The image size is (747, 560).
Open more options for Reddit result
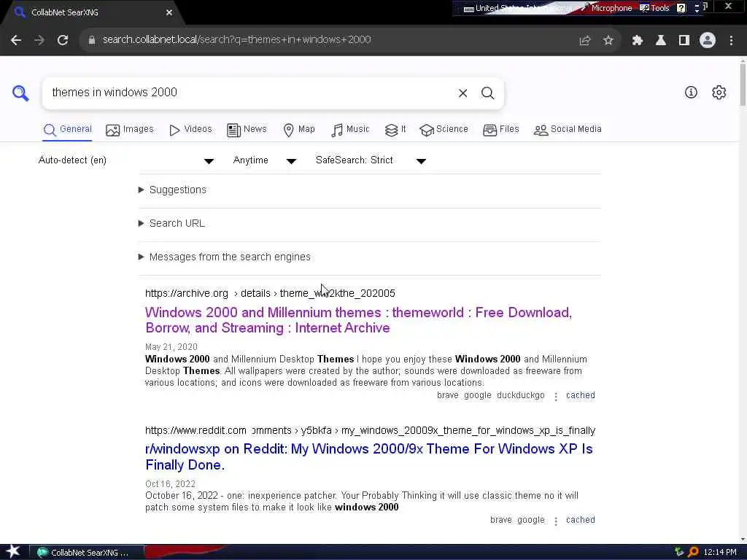[x=555, y=521]
